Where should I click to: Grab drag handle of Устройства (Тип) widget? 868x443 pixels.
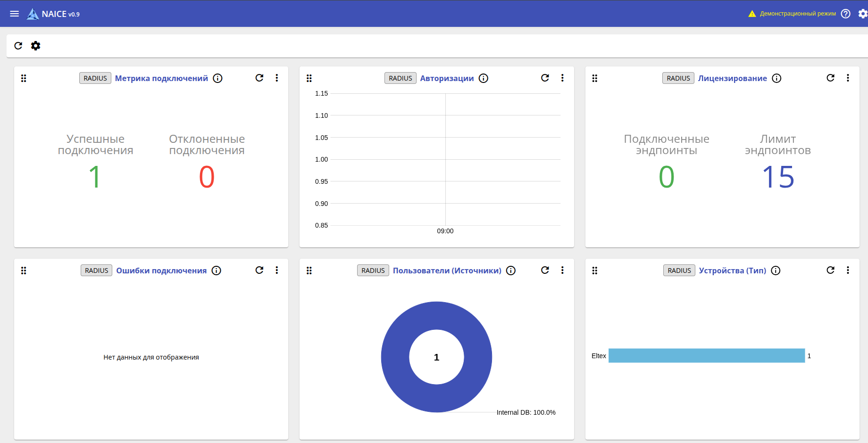tap(595, 271)
